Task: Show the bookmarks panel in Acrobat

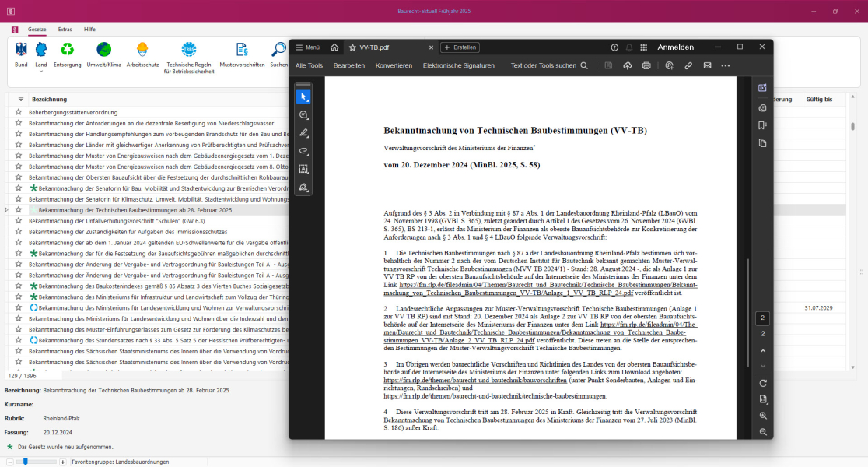Action: 762,125
